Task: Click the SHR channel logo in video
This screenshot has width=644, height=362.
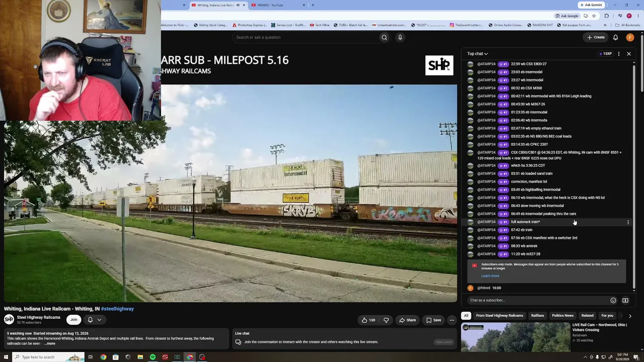Action: (x=439, y=65)
